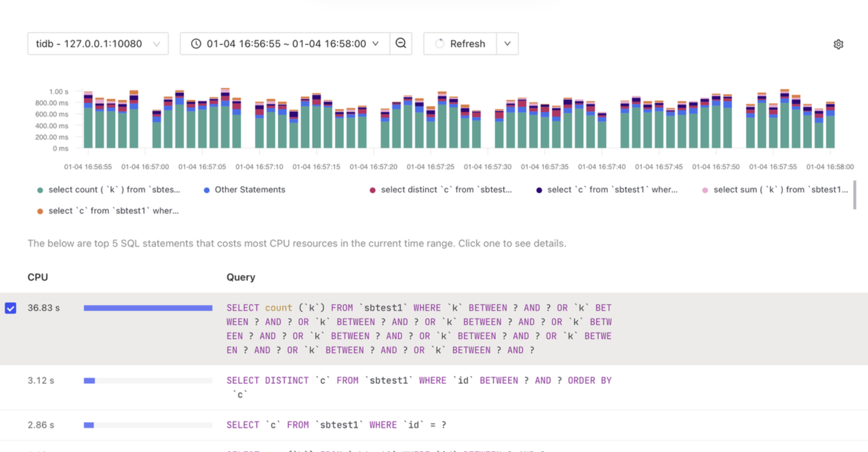Click the clock icon in the time range selector
The height and width of the screenshot is (452, 868).
tap(196, 43)
